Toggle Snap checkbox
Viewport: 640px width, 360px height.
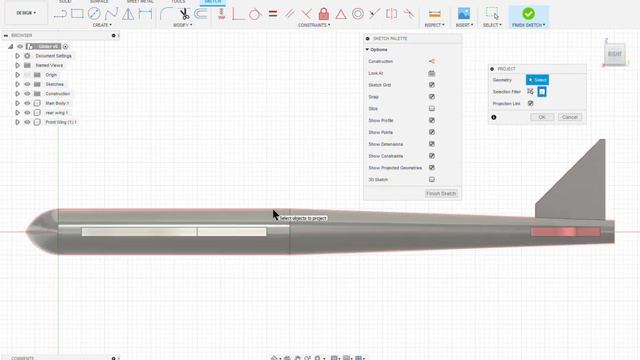(431, 97)
